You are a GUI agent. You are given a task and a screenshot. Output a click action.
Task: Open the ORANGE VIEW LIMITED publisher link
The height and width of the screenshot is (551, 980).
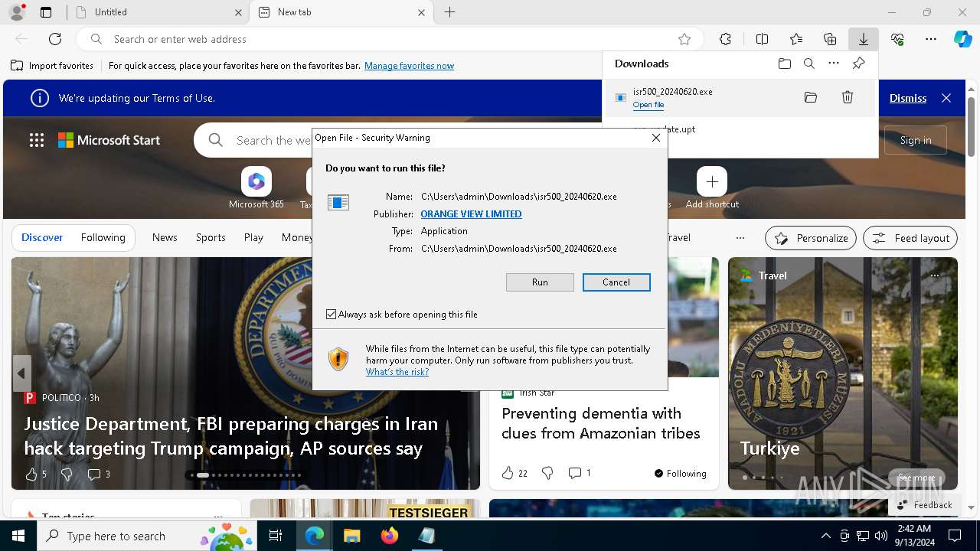(x=471, y=214)
